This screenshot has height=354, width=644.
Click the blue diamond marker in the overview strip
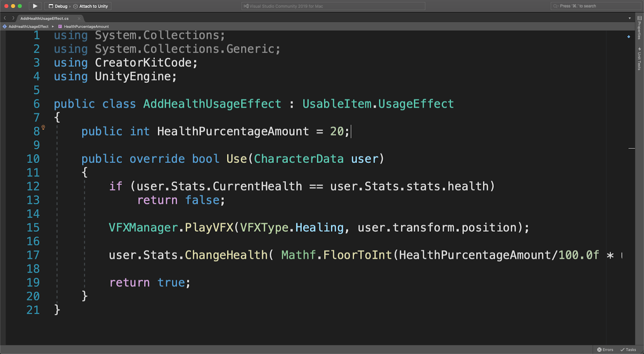tap(629, 37)
